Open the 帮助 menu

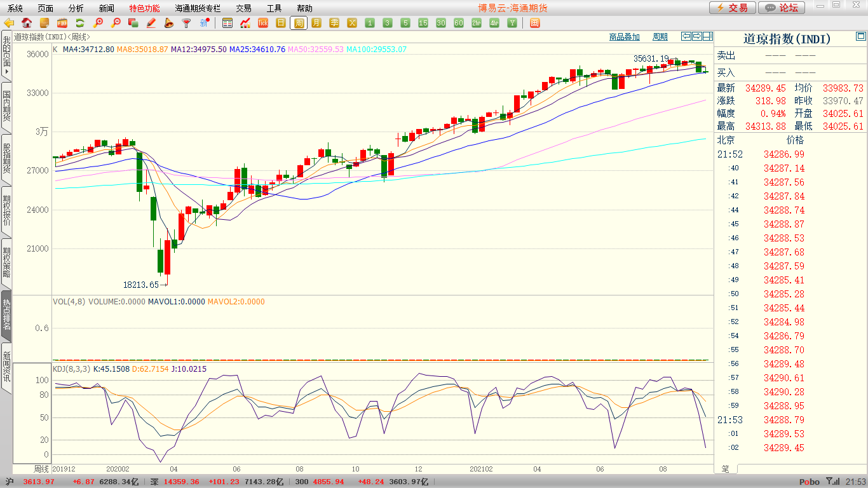pos(304,8)
